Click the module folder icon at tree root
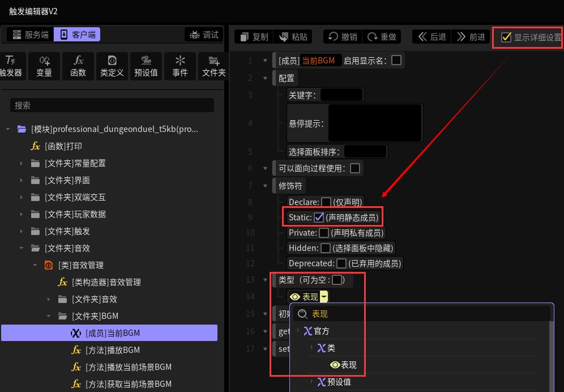Image resolution: width=564 pixels, height=392 pixels. 22,129
